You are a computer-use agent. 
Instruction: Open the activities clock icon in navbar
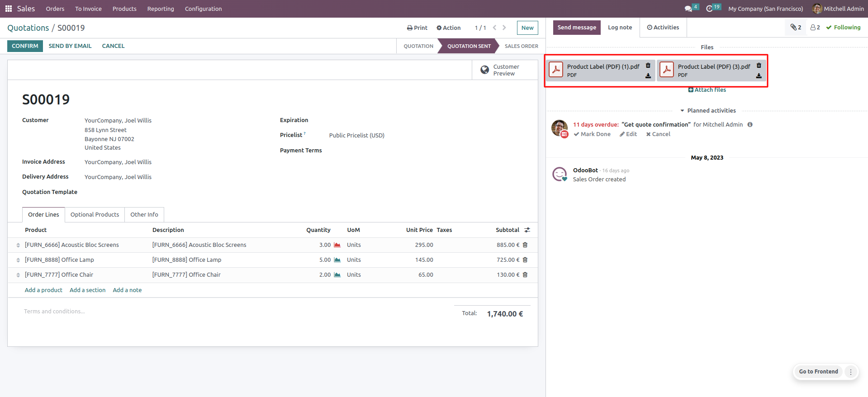(x=709, y=9)
